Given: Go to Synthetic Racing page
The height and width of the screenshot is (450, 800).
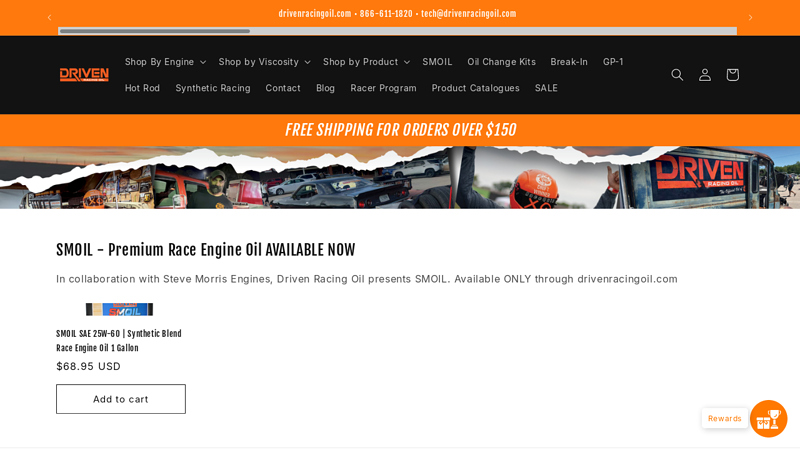Looking at the screenshot, I should 213,88.
